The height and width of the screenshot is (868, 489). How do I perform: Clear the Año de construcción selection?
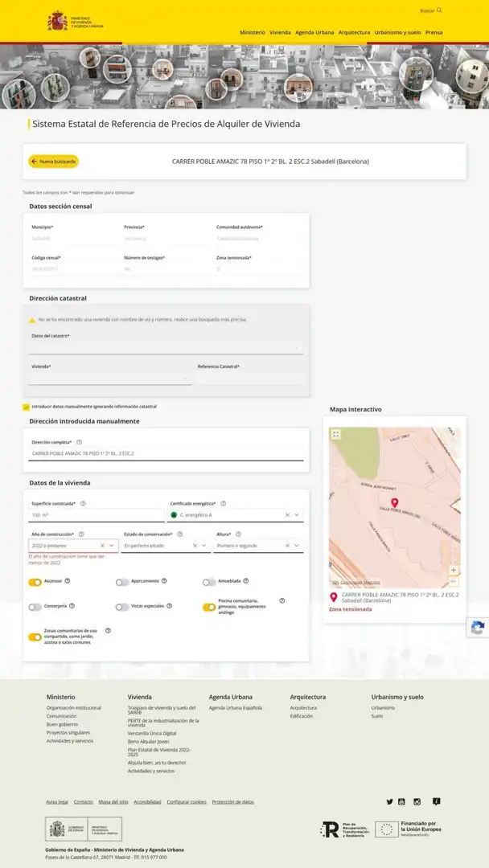(x=102, y=545)
